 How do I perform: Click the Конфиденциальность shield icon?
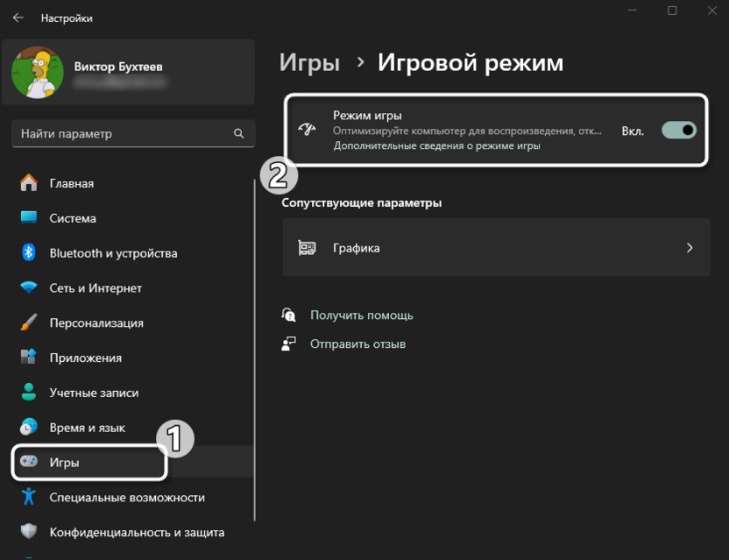point(29,532)
